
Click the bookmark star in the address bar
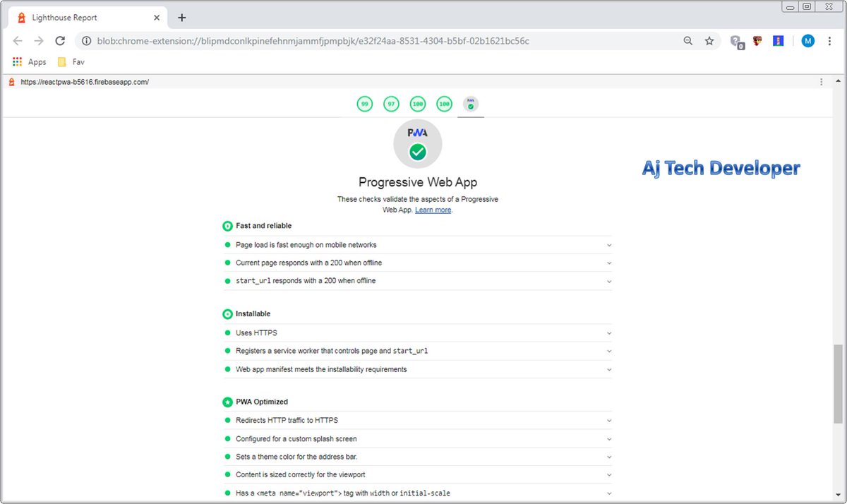click(709, 41)
